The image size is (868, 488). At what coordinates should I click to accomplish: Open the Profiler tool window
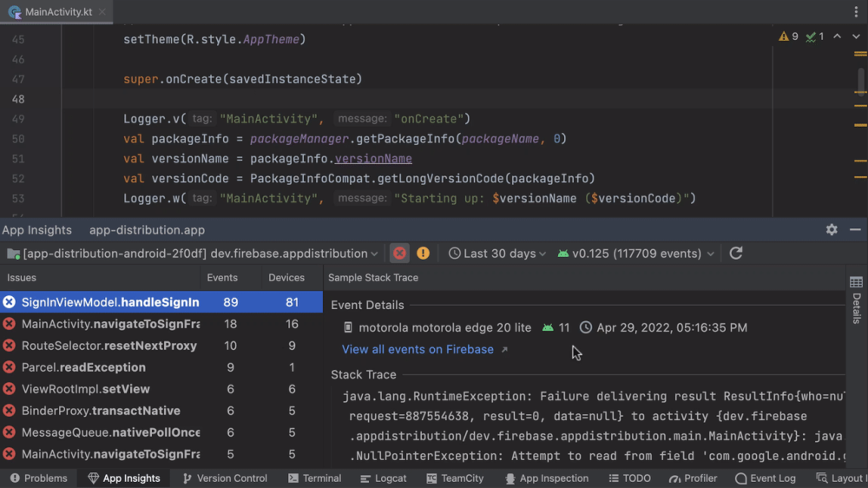point(693,478)
